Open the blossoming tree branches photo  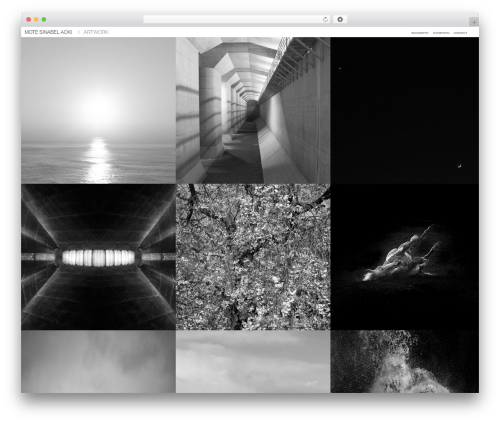pos(253,257)
